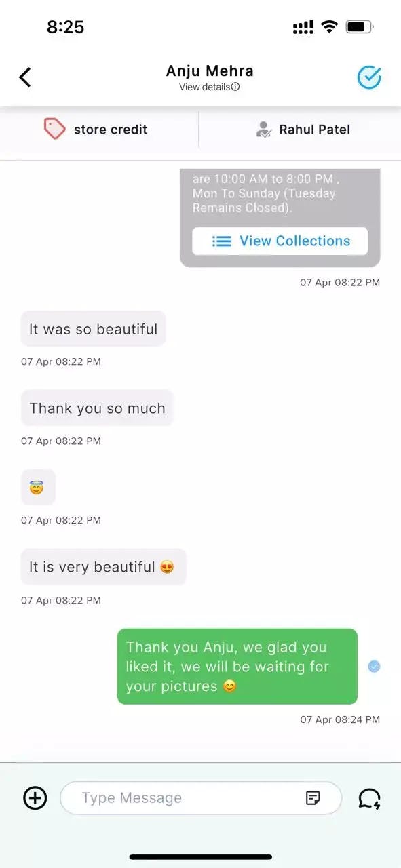This screenshot has height=868, width=401.
Task: Tap the angel emoji message bubble
Action: click(x=38, y=487)
